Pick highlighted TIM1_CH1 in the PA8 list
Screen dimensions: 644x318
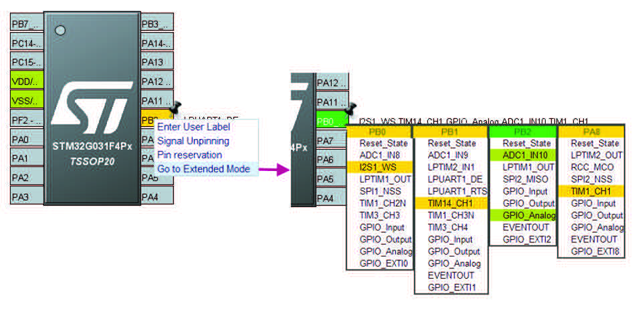tap(591, 191)
